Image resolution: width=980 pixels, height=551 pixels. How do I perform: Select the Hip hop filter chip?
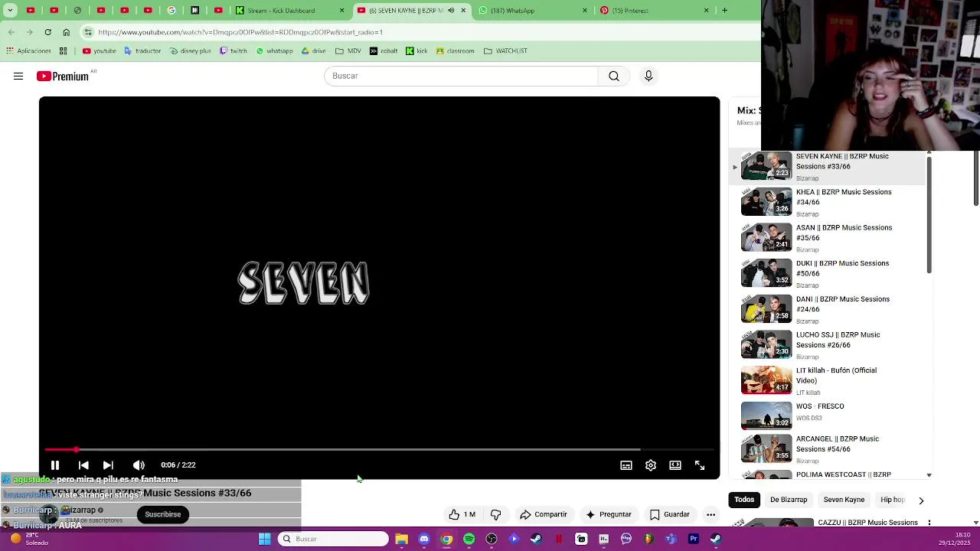[x=893, y=500]
